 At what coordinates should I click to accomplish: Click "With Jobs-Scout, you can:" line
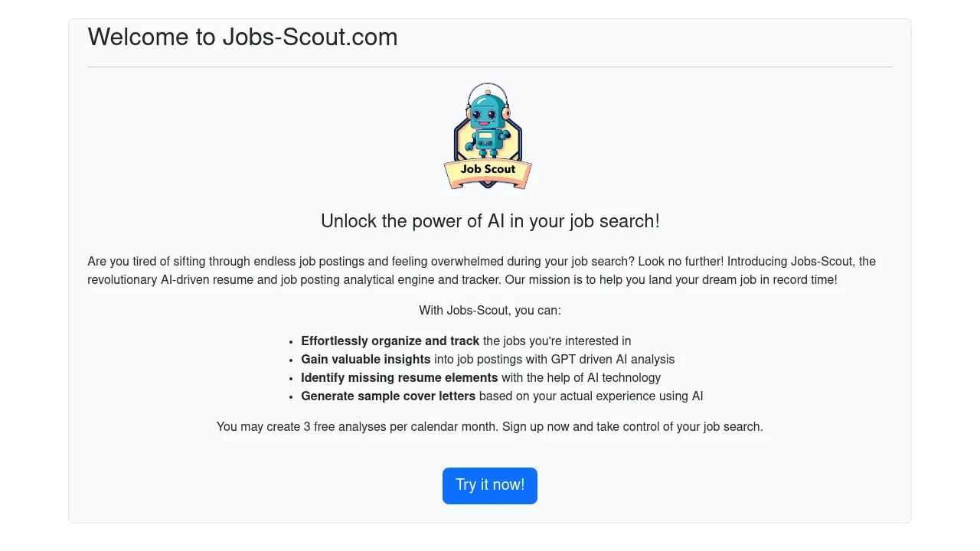coord(490,311)
